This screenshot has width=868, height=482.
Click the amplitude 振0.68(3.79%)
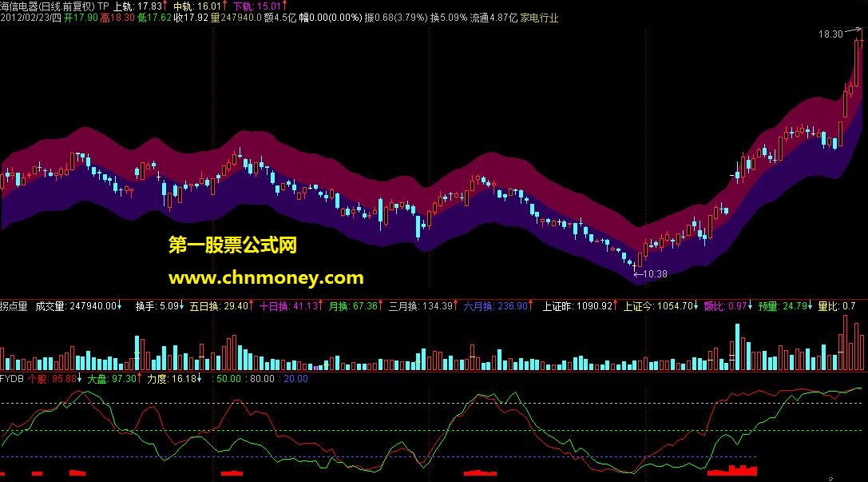point(396,18)
